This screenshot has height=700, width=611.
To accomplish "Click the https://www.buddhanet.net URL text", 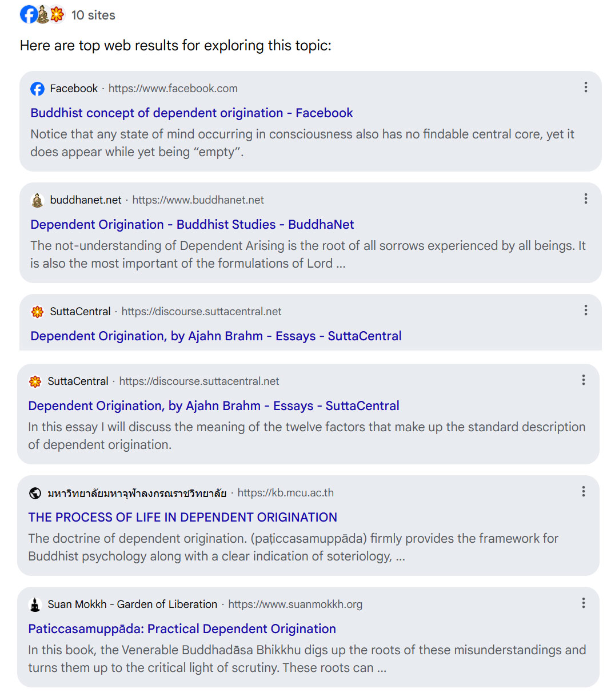I will (198, 200).
